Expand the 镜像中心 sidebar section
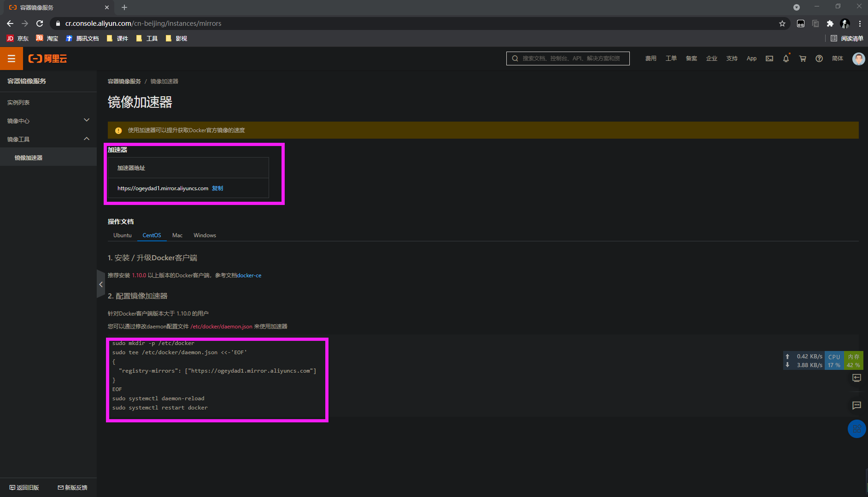 tap(48, 121)
